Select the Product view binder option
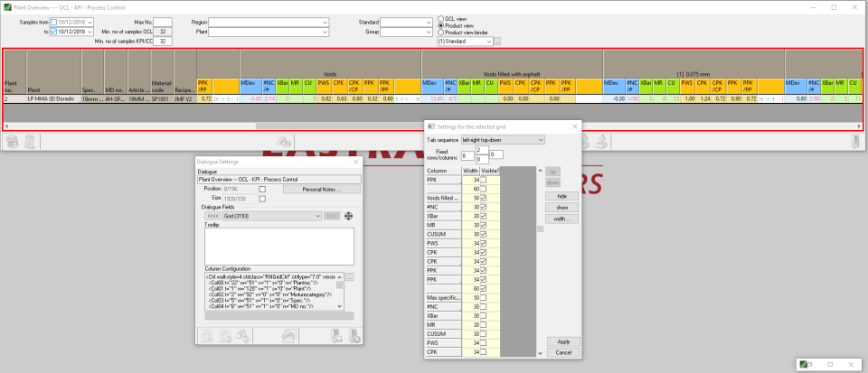The height and width of the screenshot is (373, 868). click(x=440, y=33)
